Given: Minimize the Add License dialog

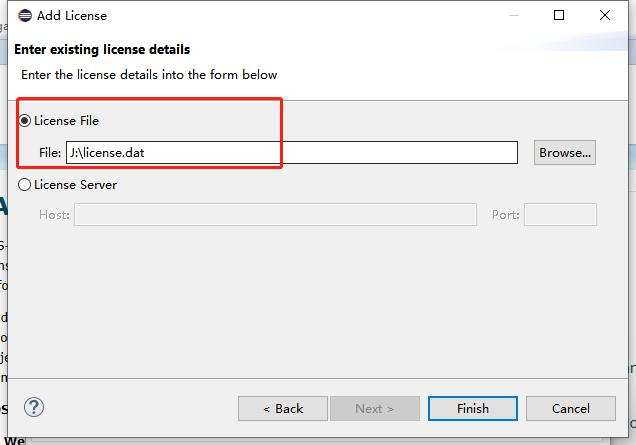Looking at the screenshot, I should point(513,15).
